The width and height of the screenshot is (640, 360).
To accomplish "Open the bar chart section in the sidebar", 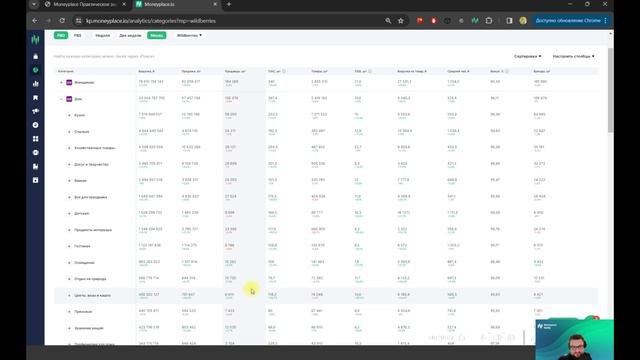I will (x=36, y=84).
